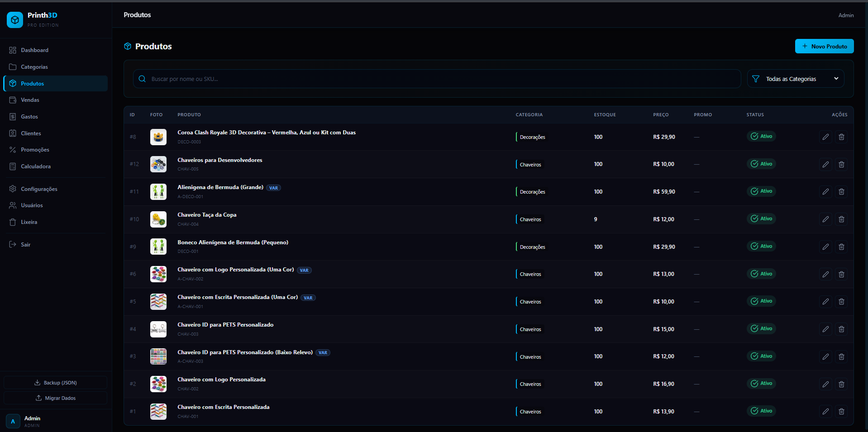Click Ativo status of Coroa Clash Royale
This screenshot has width=868, height=432.
point(761,136)
